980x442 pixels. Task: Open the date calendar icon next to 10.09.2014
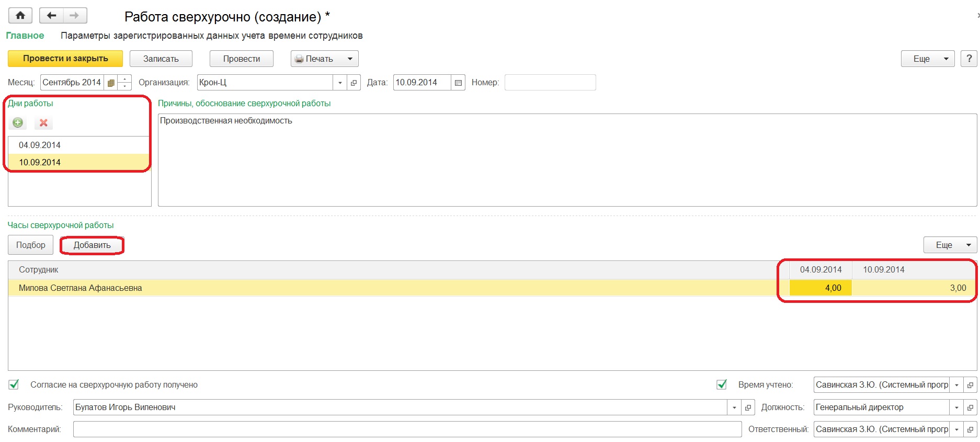(x=458, y=83)
